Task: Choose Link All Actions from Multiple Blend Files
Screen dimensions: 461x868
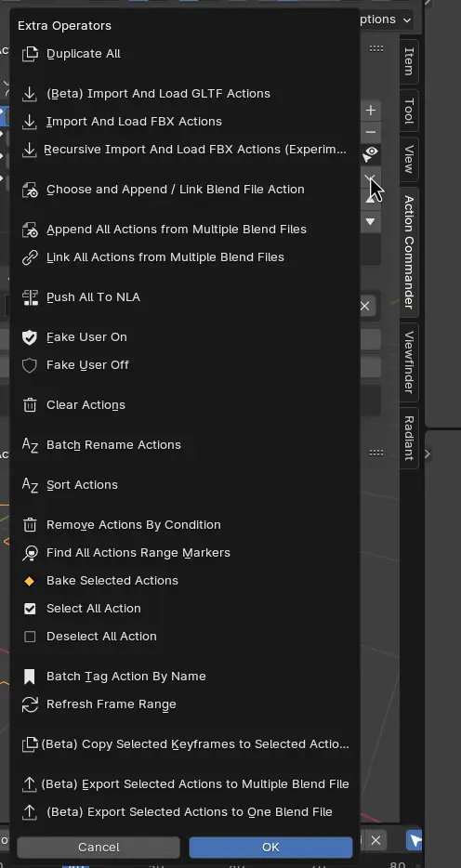Action: pos(184,257)
